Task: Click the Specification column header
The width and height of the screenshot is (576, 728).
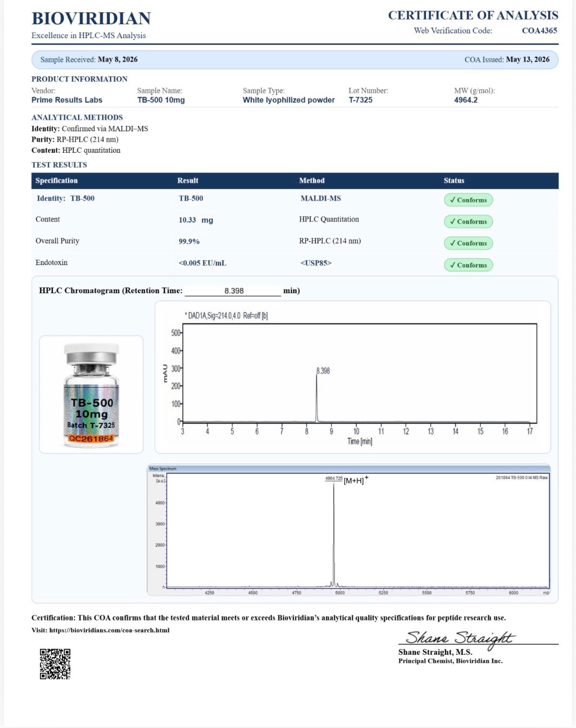Action: (56, 181)
